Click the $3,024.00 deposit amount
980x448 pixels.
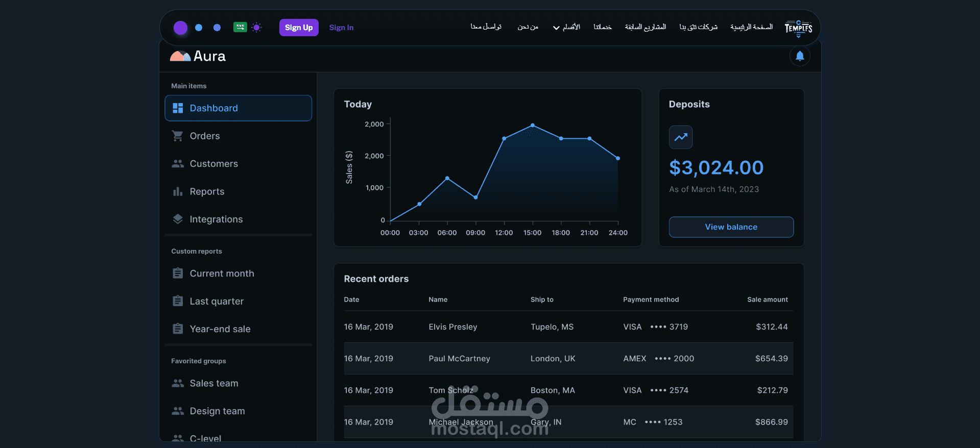pos(716,167)
